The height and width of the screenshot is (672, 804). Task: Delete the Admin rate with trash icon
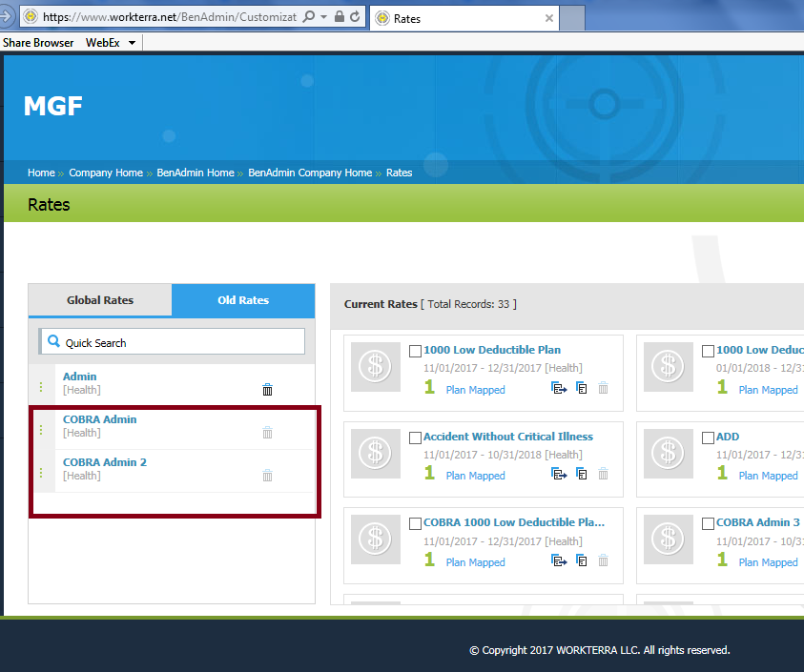[267, 389]
